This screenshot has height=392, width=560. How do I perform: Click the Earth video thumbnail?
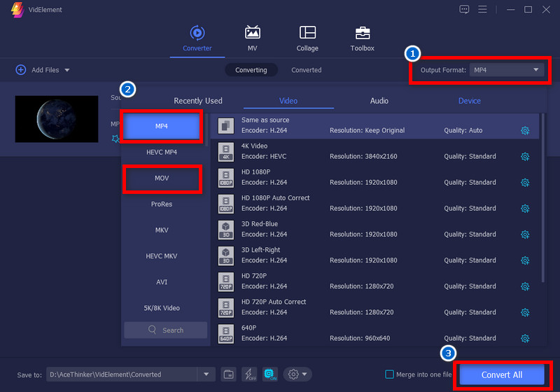pyautogui.click(x=57, y=119)
